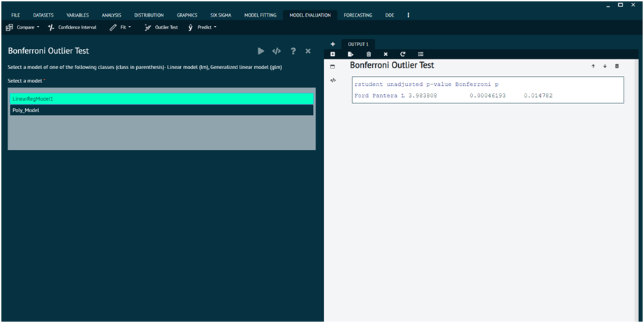
Task: Click the Ford Pantera L row label
Action: (x=379, y=96)
